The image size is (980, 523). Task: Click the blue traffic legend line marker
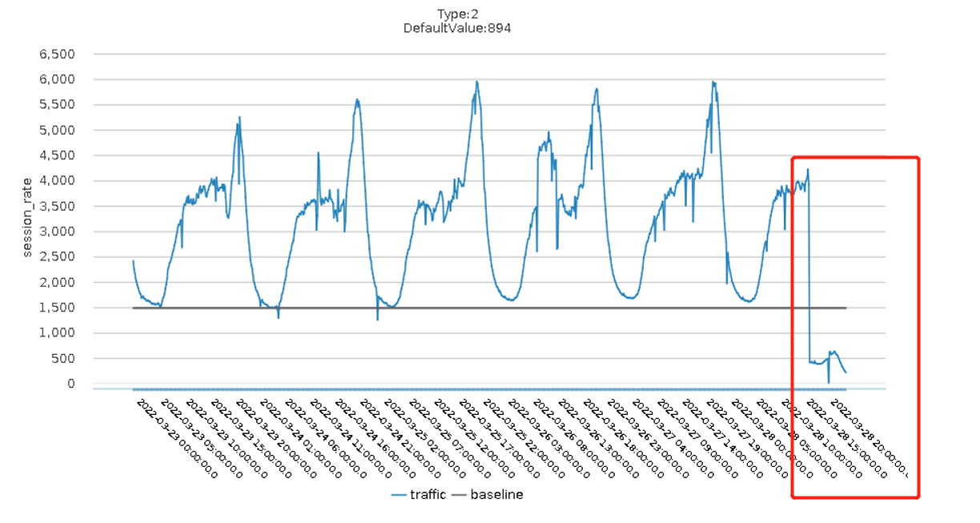(400, 495)
